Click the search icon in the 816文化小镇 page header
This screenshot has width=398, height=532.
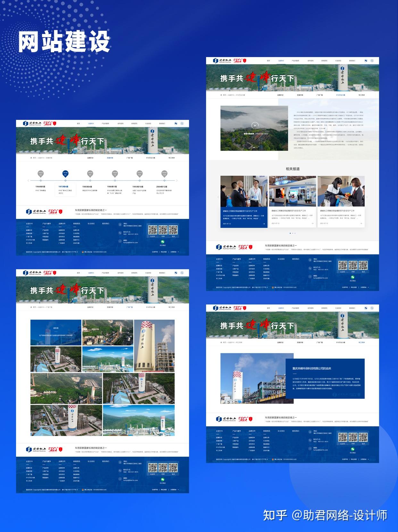click(x=372, y=61)
